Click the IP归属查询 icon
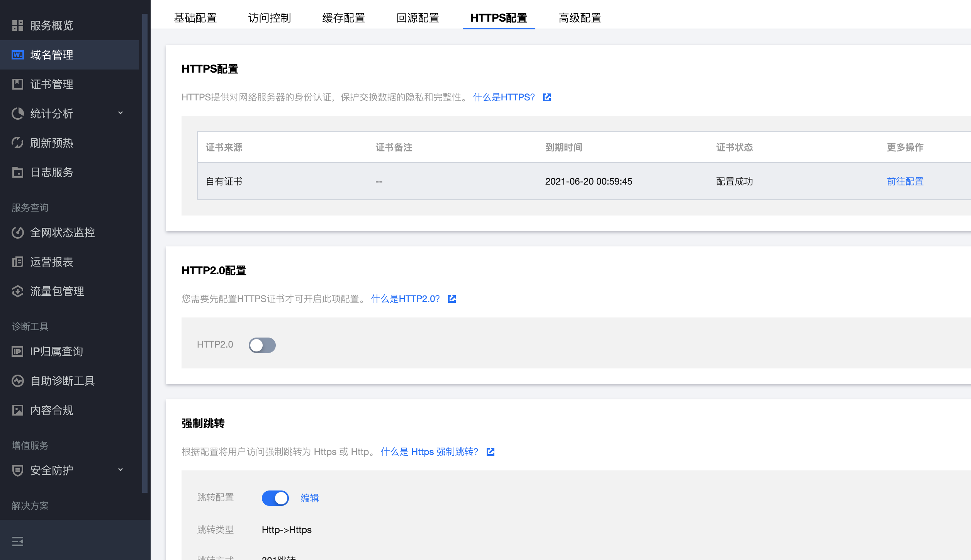Image resolution: width=971 pixels, height=560 pixels. tap(18, 351)
